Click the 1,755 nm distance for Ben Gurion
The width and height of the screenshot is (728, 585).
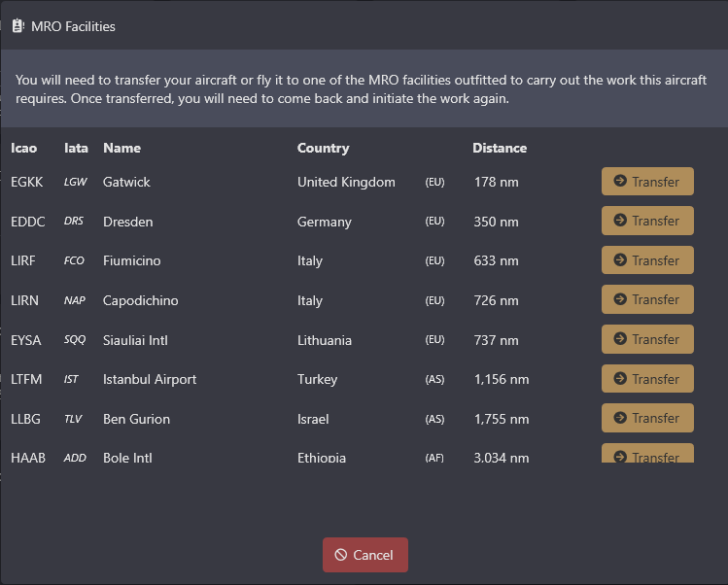click(x=502, y=419)
